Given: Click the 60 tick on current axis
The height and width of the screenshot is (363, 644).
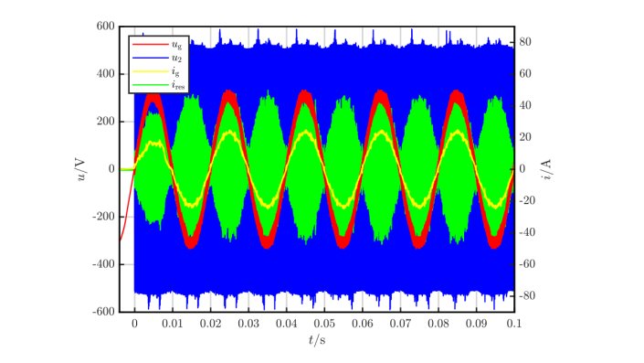Looking at the screenshot, I should (x=525, y=73).
